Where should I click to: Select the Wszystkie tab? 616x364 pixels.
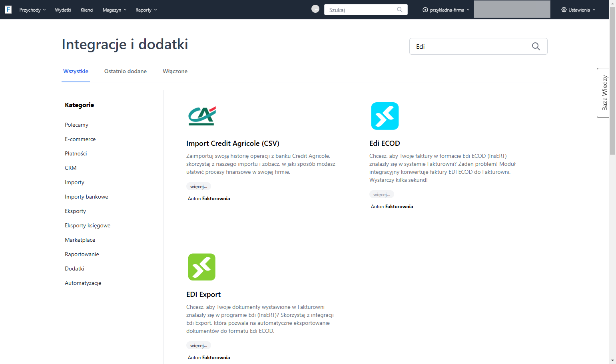[x=76, y=71]
